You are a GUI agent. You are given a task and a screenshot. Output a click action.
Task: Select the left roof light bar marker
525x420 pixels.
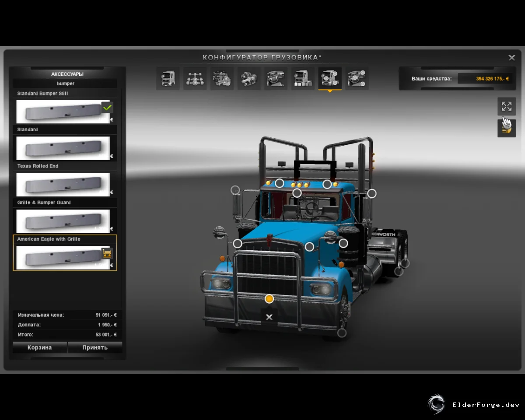tap(280, 183)
